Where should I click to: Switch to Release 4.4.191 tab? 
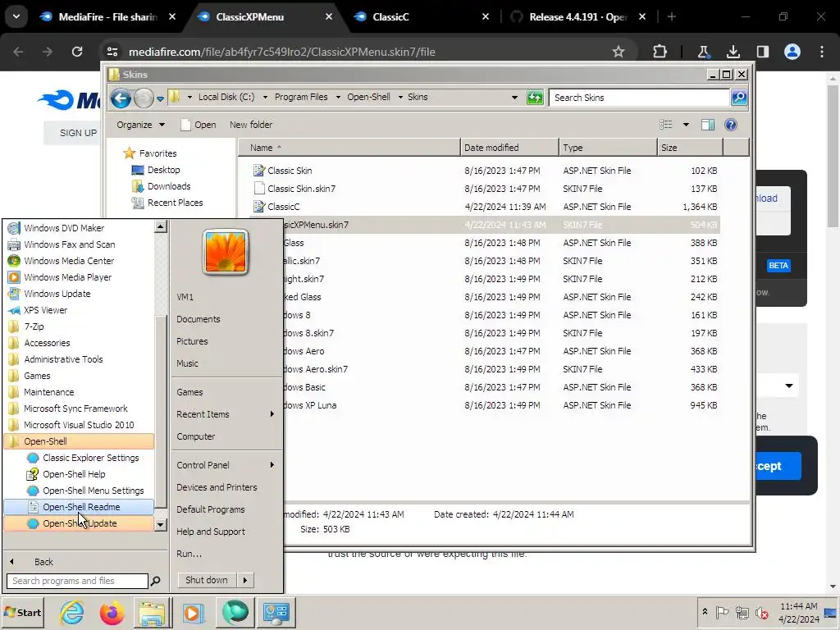point(578,16)
